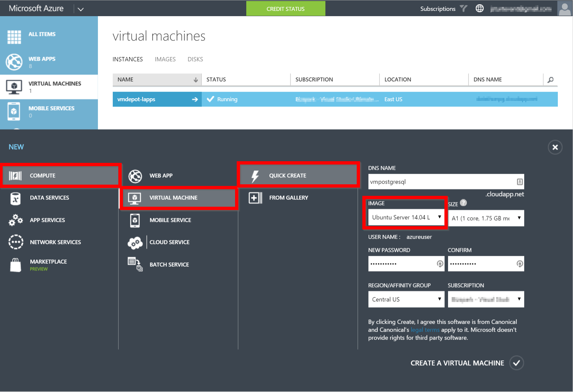Click the App Services gears icon
The height and width of the screenshot is (392, 573).
pyautogui.click(x=15, y=220)
